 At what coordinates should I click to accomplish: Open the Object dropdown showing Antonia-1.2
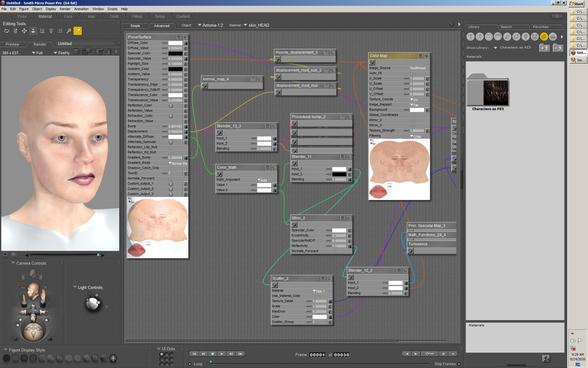(210, 25)
